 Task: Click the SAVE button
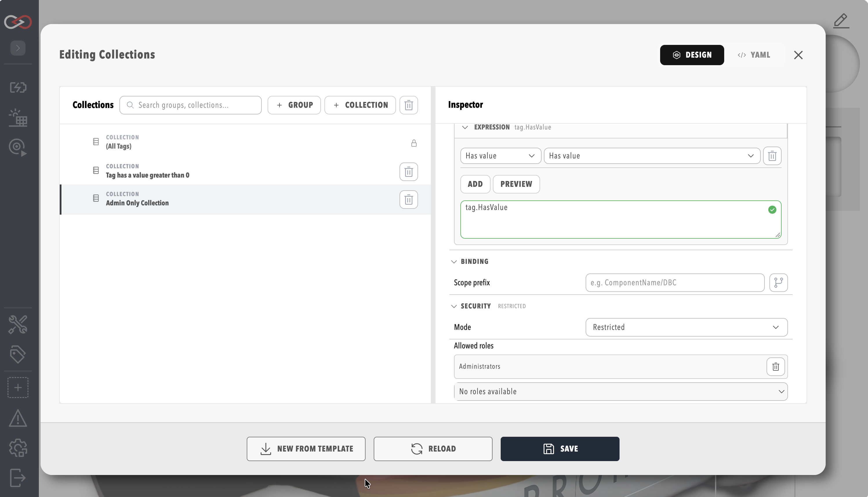click(560, 449)
